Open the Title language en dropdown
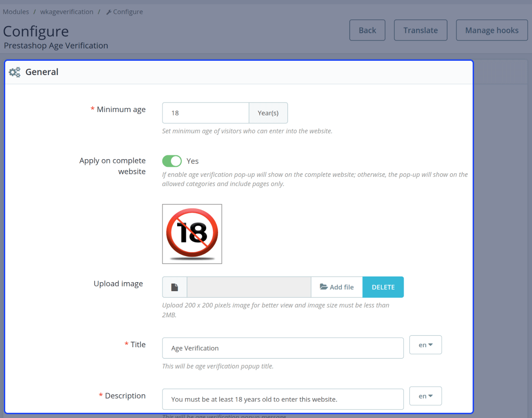The width and height of the screenshot is (532, 418). pyautogui.click(x=426, y=345)
